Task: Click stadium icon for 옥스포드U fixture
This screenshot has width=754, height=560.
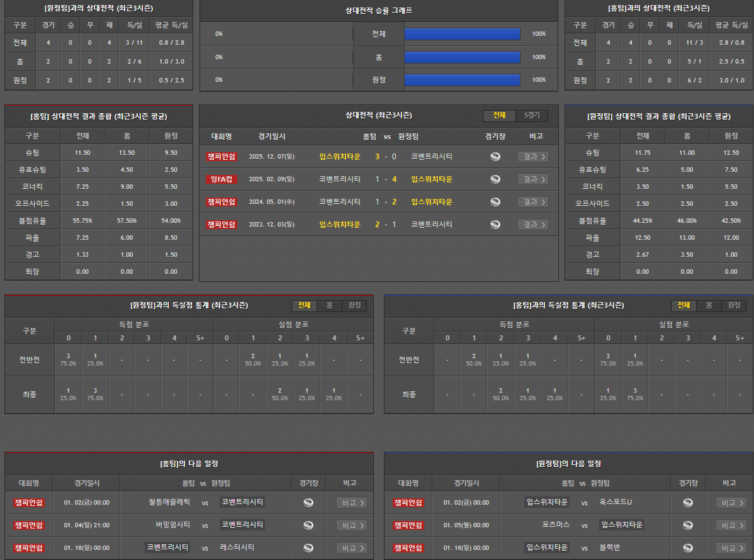Action: click(688, 503)
